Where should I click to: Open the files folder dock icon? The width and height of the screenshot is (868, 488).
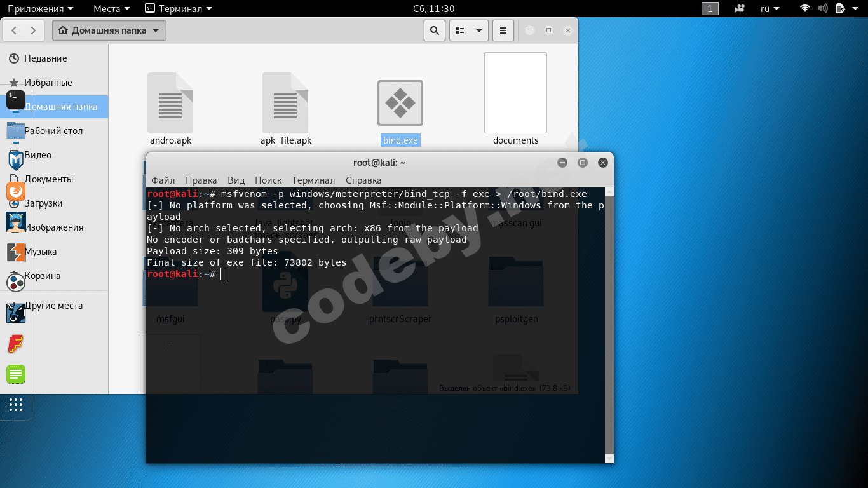coord(16,130)
